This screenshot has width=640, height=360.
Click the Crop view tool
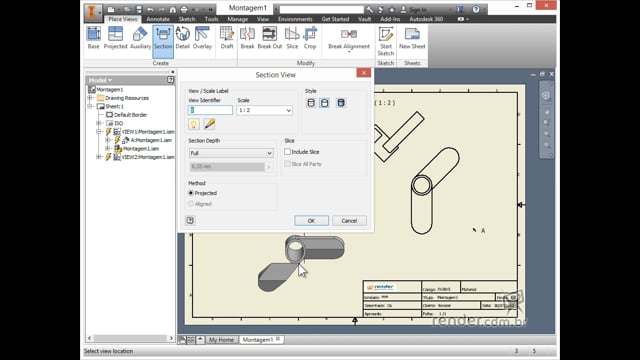310,38
